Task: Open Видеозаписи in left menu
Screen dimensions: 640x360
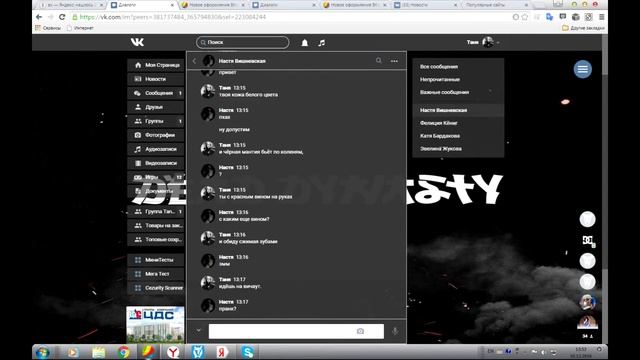Action: [156, 163]
